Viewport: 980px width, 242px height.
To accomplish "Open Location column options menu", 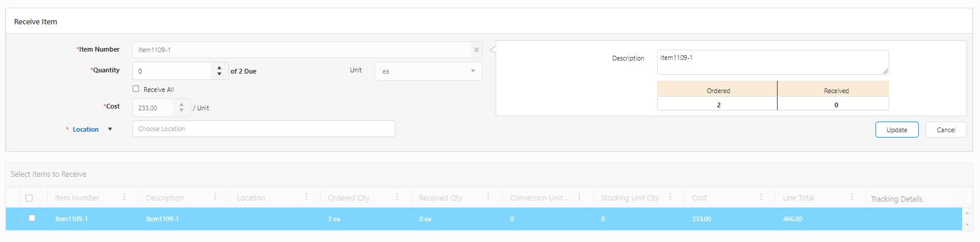I will 306,197.
